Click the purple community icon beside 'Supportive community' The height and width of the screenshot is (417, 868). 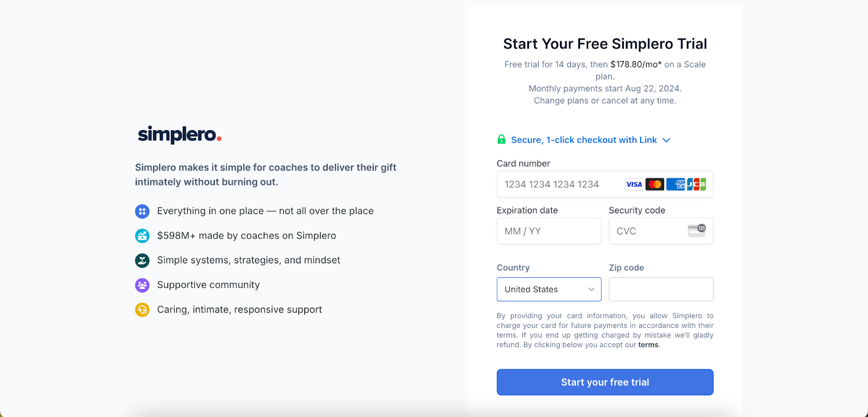point(142,285)
